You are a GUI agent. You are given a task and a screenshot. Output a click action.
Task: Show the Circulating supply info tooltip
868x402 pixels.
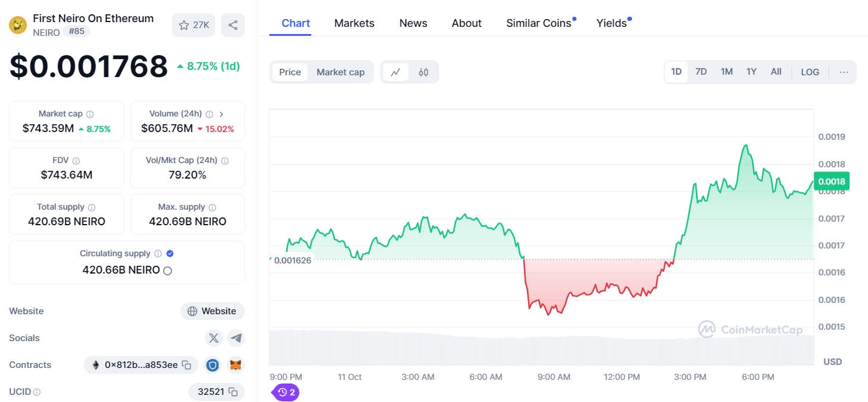[158, 253]
